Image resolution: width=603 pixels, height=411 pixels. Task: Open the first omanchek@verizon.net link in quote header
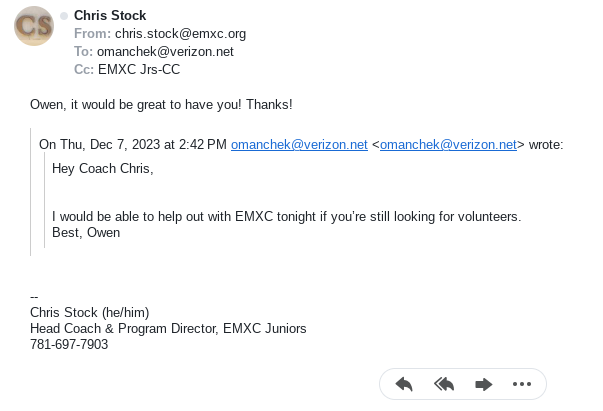point(299,145)
